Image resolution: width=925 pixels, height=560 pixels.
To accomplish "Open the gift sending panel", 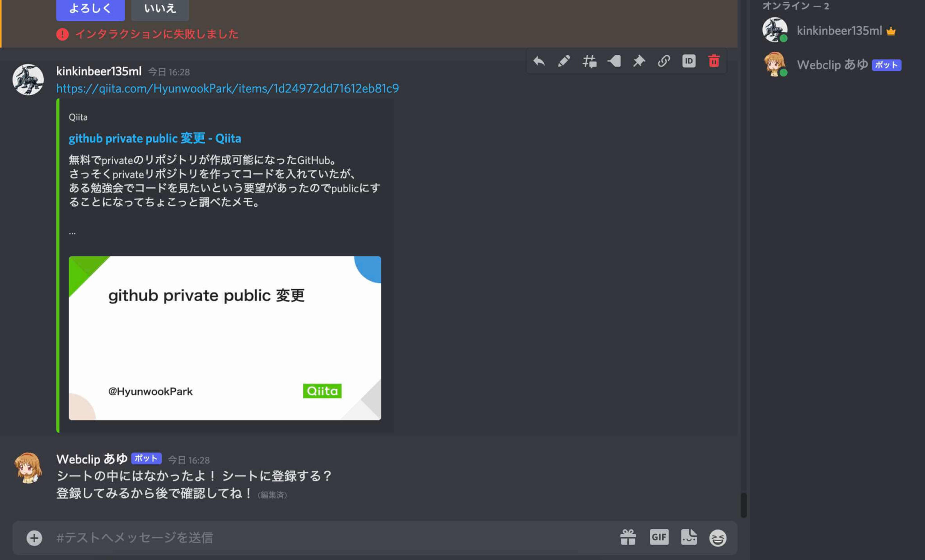I will point(629,537).
